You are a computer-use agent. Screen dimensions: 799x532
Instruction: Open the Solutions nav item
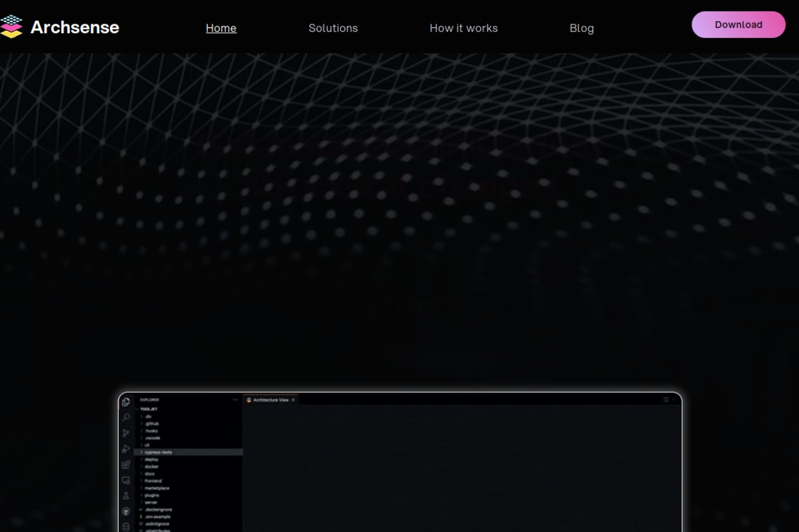(333, 28)
